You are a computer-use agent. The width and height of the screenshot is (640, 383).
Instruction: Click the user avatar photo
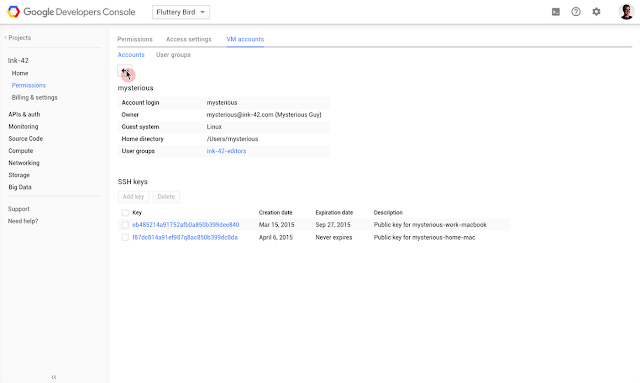(626, 12)
